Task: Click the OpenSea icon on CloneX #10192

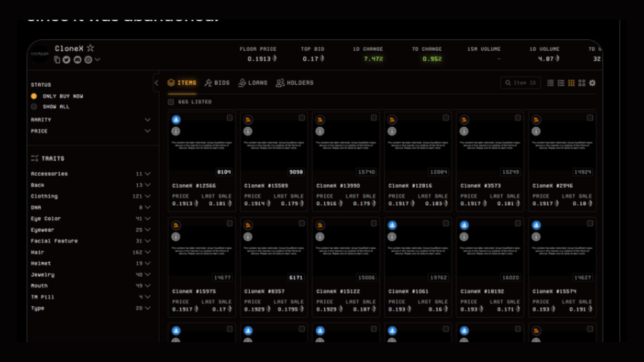Action: [x=464, y=225]
